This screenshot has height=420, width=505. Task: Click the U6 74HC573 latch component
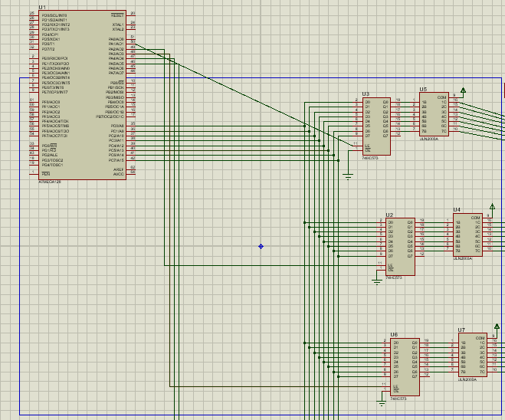click(404, 366)
